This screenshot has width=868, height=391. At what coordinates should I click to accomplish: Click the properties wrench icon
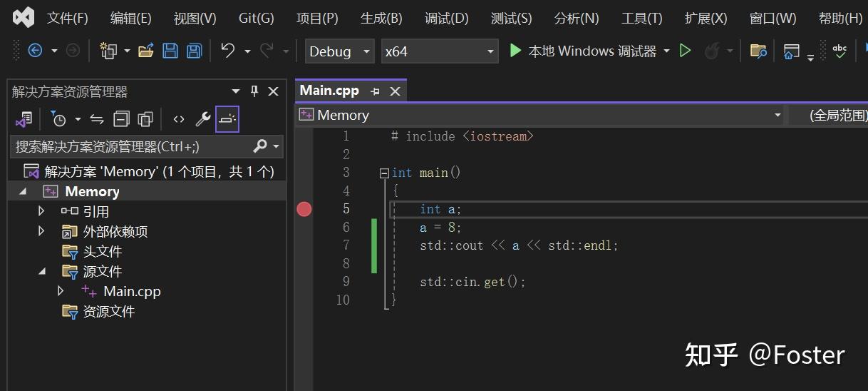[x=203, y=119]
